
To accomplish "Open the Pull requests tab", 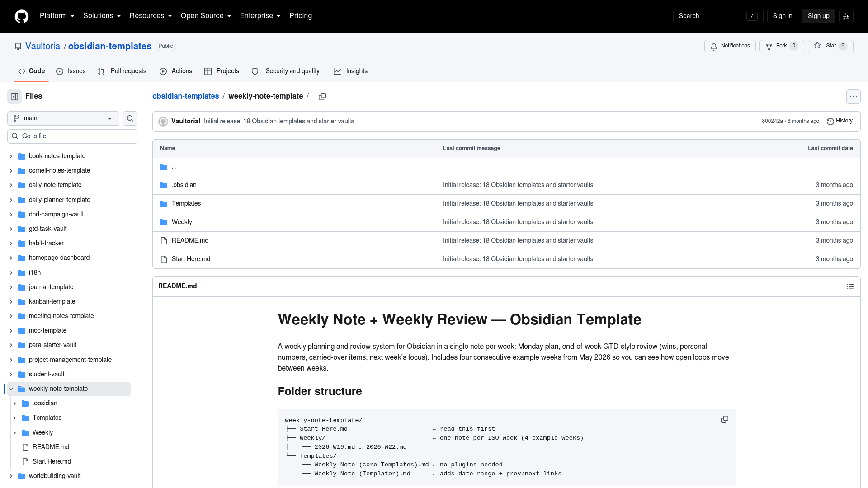I will (x=122, y=71).
